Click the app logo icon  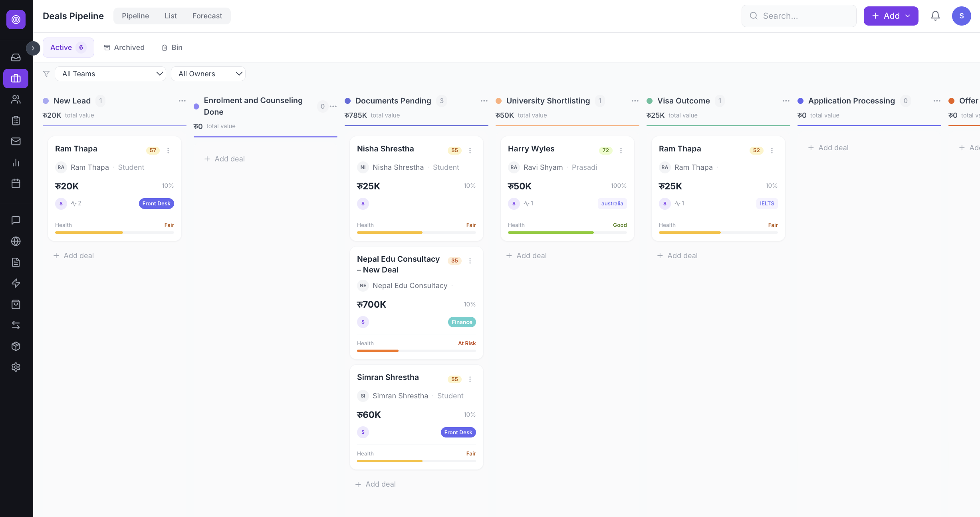[x=16, y=20]
